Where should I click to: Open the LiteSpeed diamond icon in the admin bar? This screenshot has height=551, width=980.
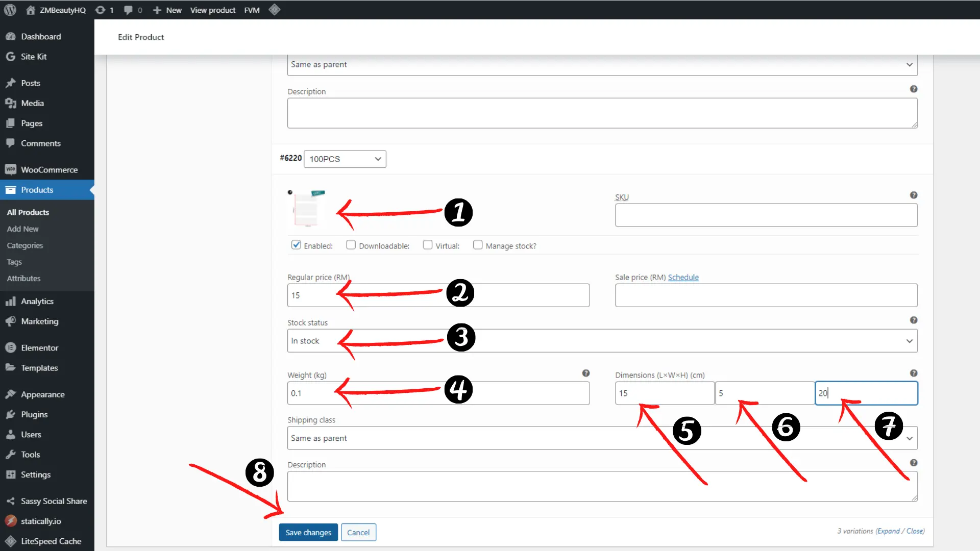[x=275, y=10]
